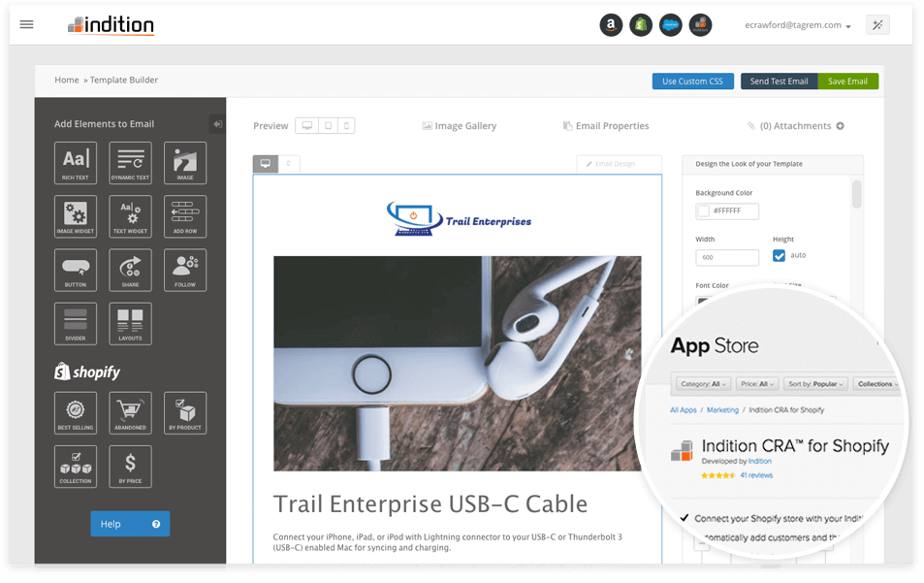This screenshot has height=583, width=924.
Task: Add a Dynamic Text element
Action: pos(130,163)
